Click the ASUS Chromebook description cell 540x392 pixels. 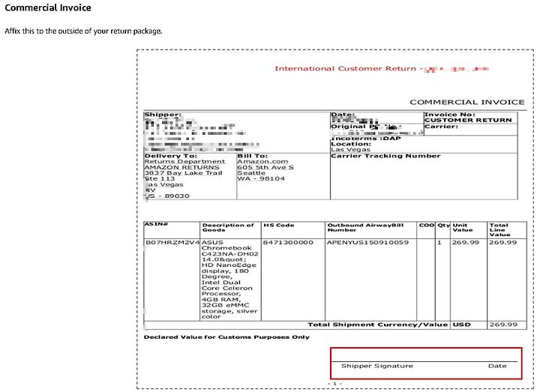[229, 280]
